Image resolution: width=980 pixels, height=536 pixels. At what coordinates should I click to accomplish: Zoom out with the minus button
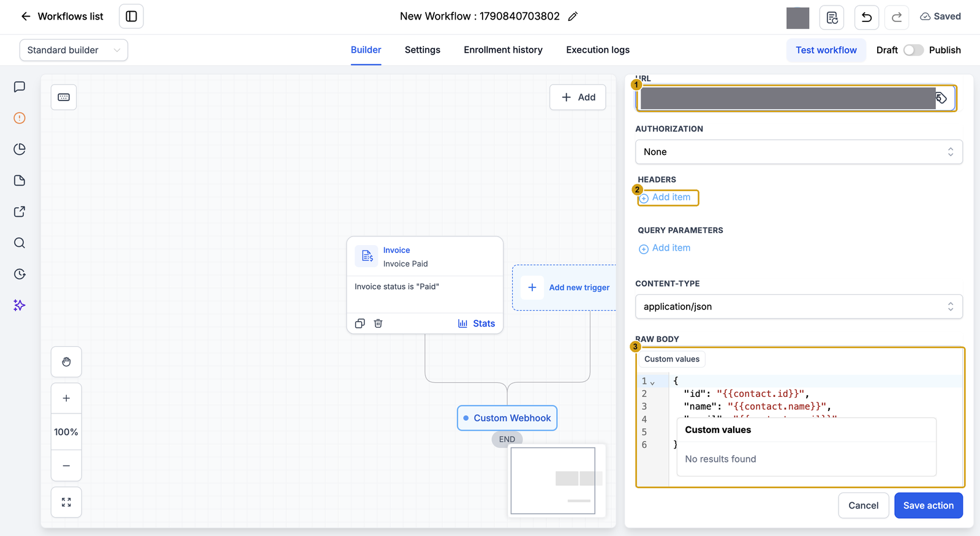[x=66, y=466]
